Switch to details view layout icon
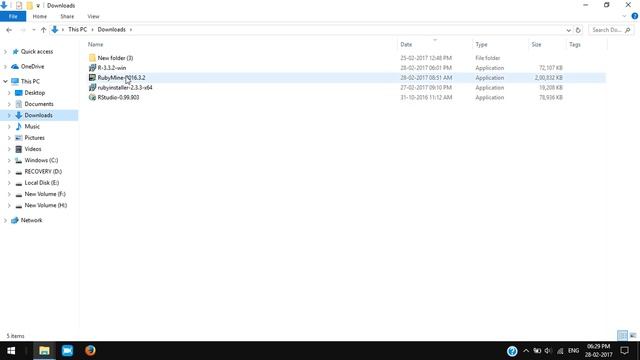This screenshot has width=640, height=360. tap(622, 336)
